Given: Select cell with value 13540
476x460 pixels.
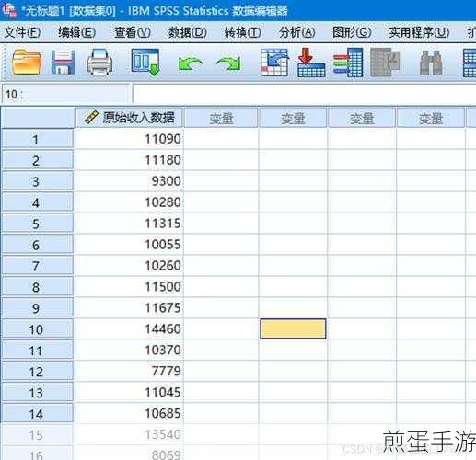Looking at the screenshot, I should [129, 434].
